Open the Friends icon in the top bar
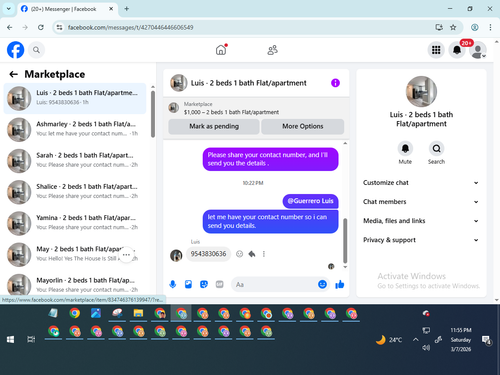This screenshot has width=500, height=375. pos(272,50)
